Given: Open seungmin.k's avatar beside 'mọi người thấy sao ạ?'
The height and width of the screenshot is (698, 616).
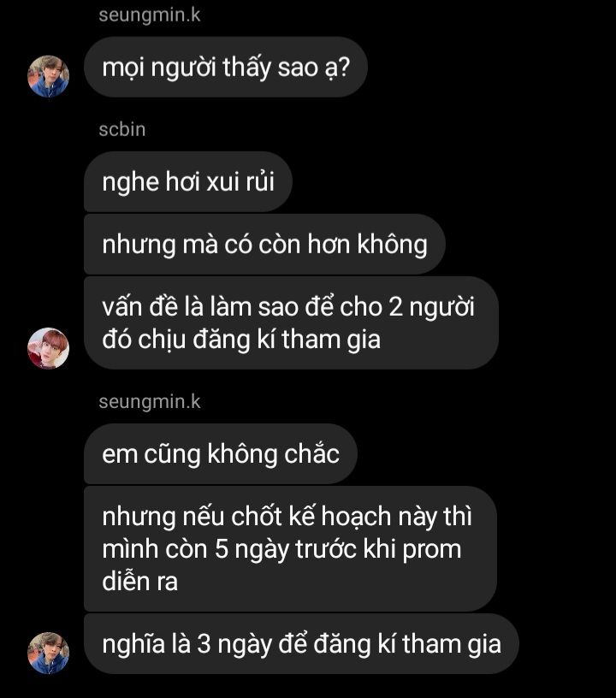Looking at the screenshot, I should (48, 76).
